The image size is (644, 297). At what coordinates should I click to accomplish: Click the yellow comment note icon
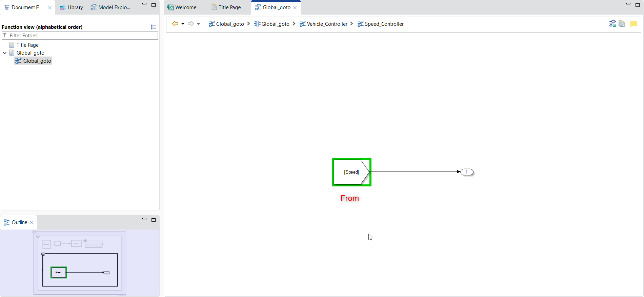633,24
